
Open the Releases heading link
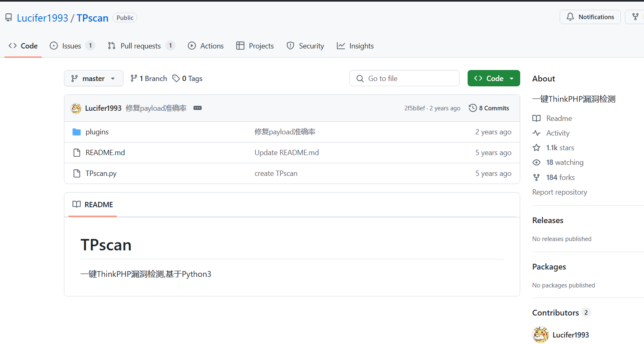click(x=548, y=220)
